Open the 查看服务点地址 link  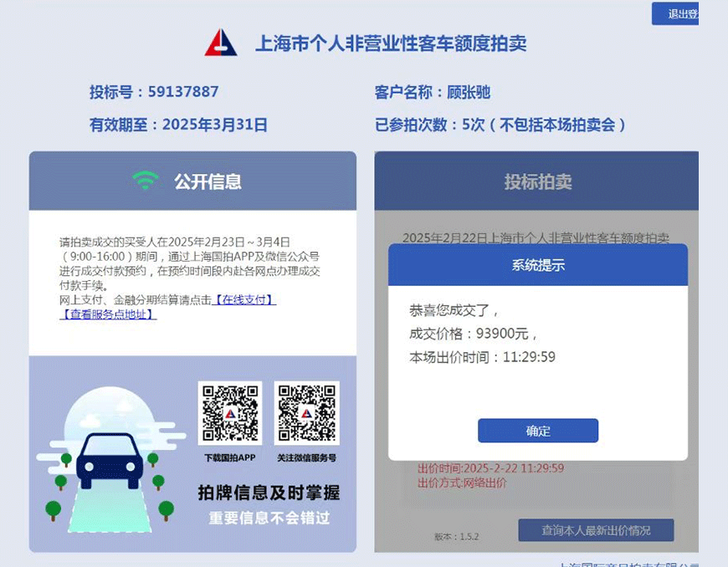(108, 314)
